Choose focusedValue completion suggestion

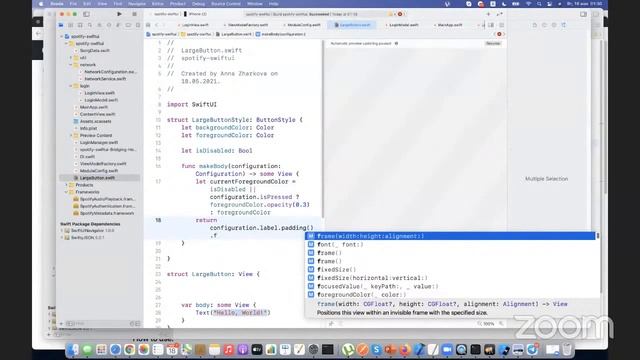click(x=451, y=287)
